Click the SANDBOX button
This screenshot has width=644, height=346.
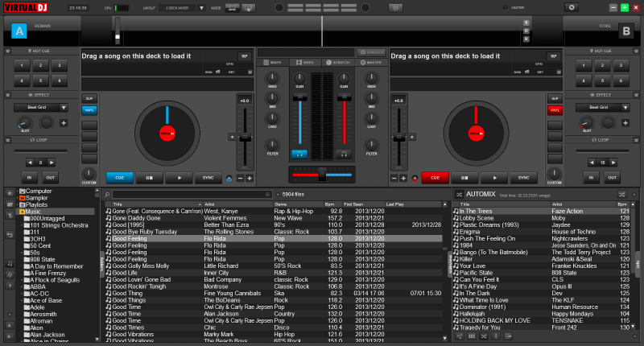[371, 52]
